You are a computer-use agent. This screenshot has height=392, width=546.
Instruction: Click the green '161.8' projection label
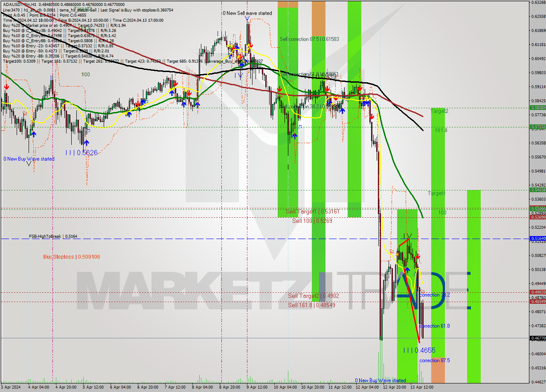(x=441, y=130)
